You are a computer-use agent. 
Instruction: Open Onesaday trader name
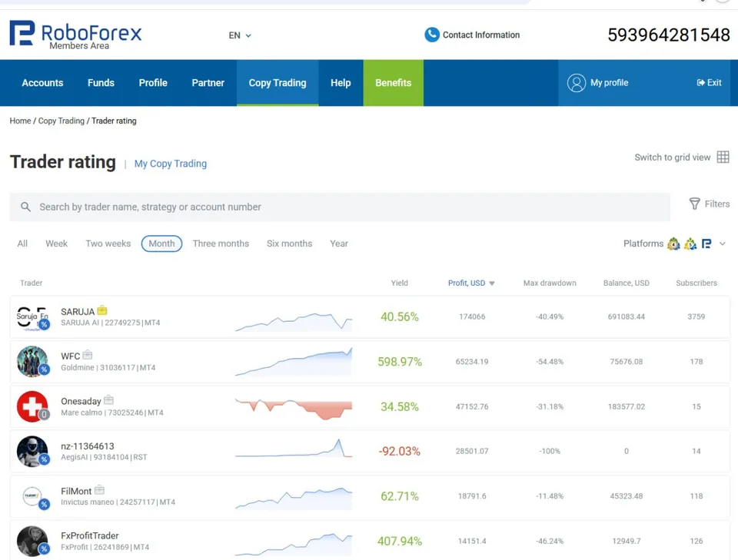coord(81,401)
